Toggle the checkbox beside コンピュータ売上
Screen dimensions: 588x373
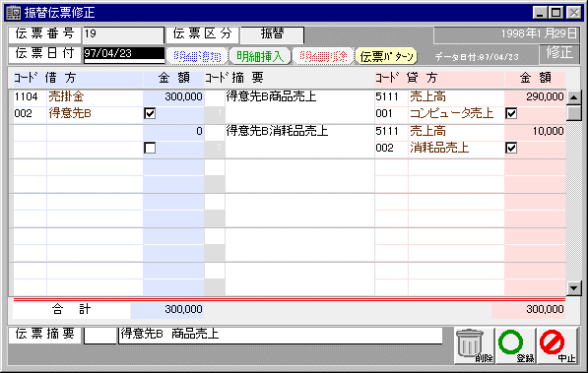click(x=511, y=113)
